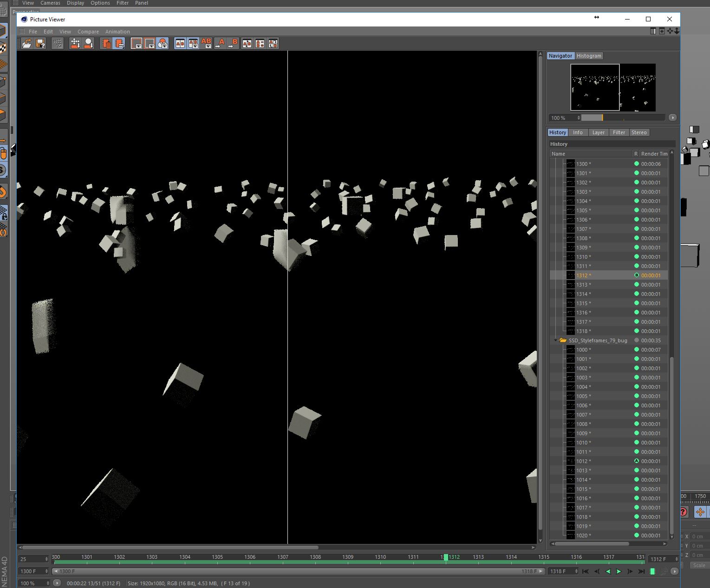Open the Stereo tab
This screenshot has width=710, height=588.
click(x=639, y=132)
